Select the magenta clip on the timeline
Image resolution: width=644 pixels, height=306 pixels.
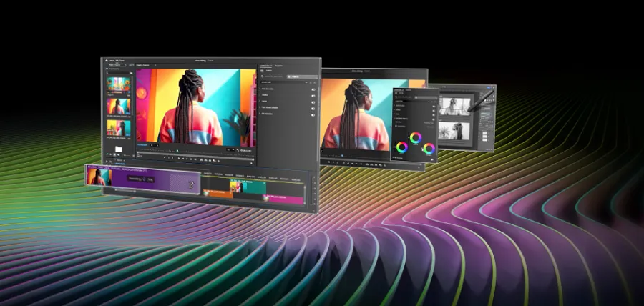(x=283, y=199)
